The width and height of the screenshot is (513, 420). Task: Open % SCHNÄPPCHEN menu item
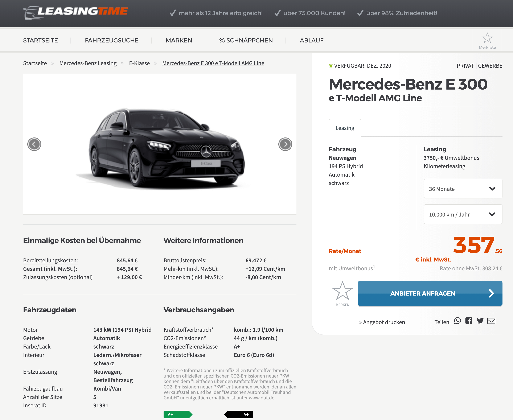coord(246,40)
